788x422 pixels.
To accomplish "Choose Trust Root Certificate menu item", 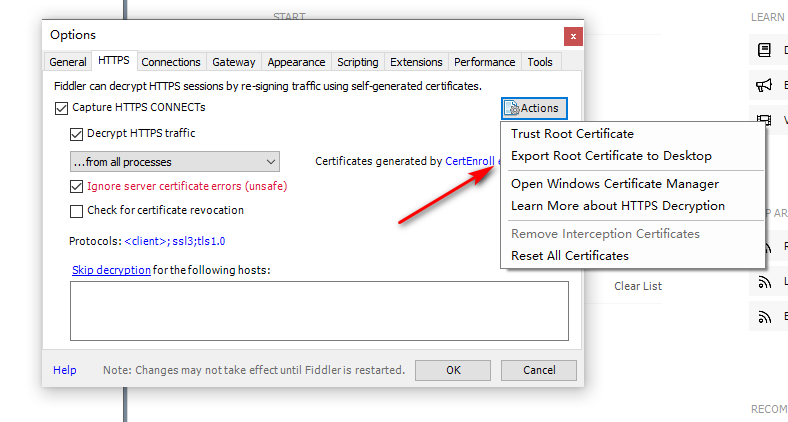I will tap(633, 134).
